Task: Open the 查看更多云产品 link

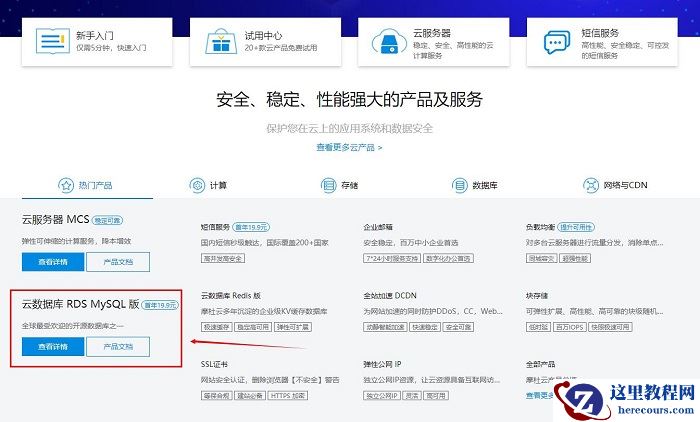Action: pos(350,147)
